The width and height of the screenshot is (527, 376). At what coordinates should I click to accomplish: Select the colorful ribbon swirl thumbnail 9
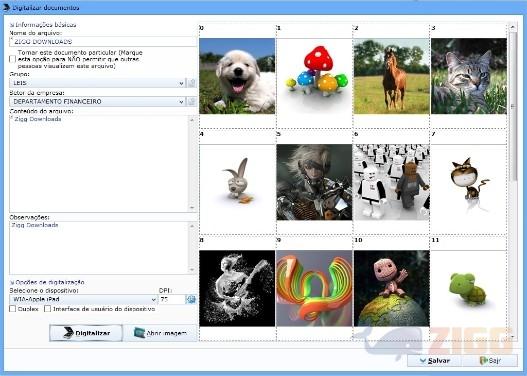click(x=314, y=288)
